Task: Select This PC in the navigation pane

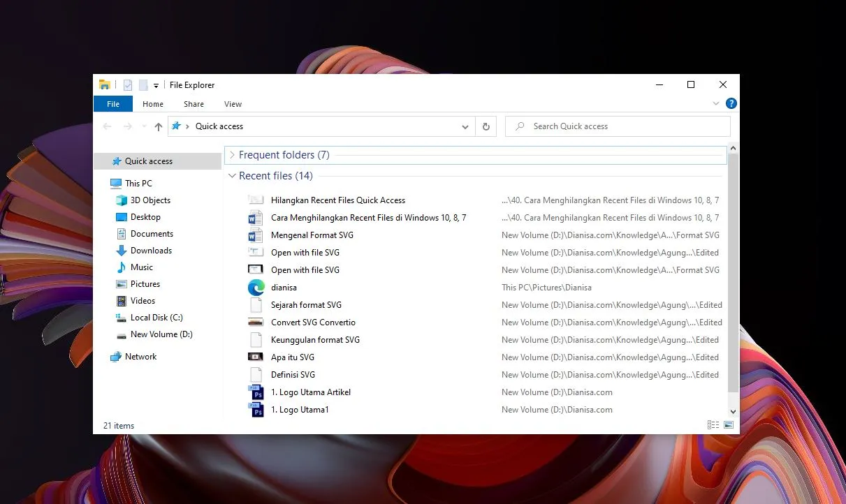Action: click(138, 184)
